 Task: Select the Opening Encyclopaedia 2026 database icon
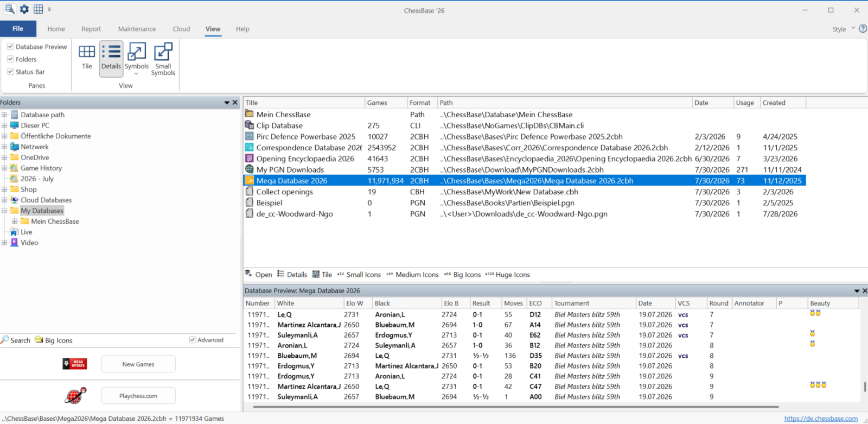point(249,159)
